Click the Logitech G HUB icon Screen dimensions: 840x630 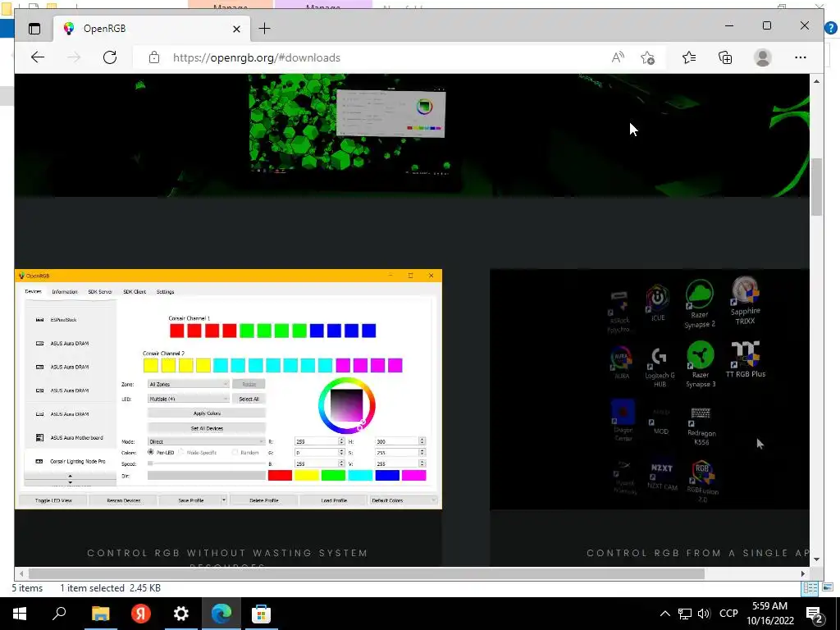coord(660,367)
